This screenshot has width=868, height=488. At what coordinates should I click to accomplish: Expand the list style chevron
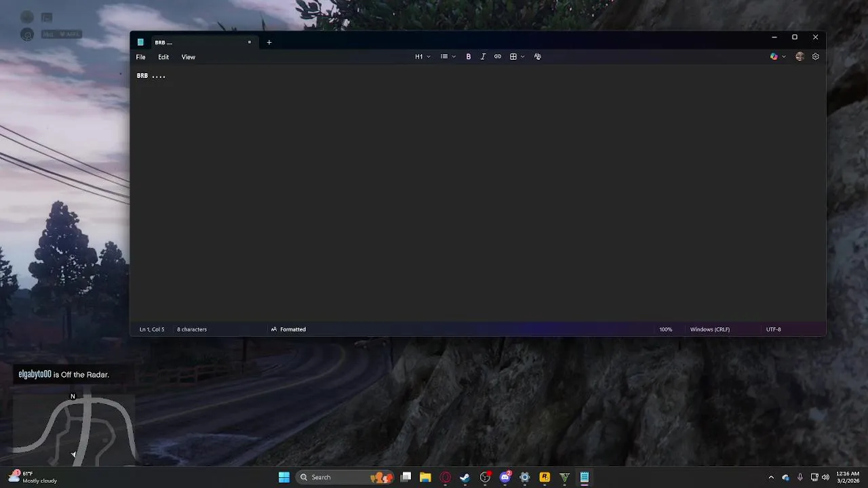click(454, 57)
